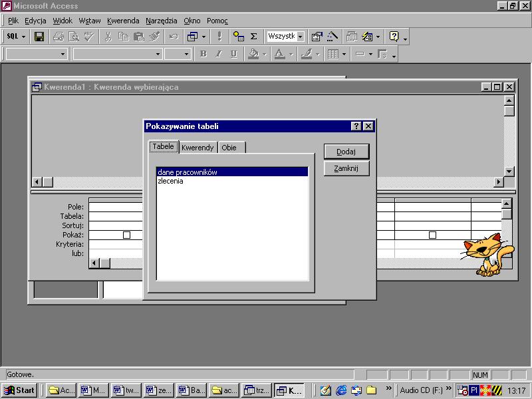Image resolution: width=532 pixels, height=399 pixels.
Task: Toggle the Totals sigma icon
Action: [x=253, y=37]
